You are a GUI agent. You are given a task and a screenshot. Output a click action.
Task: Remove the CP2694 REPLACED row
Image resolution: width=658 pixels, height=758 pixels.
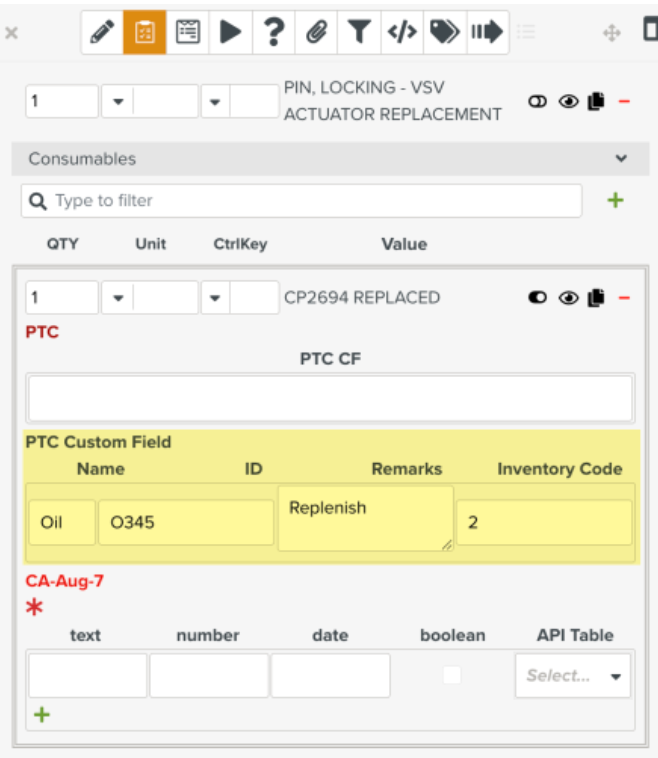click(624, 297)
